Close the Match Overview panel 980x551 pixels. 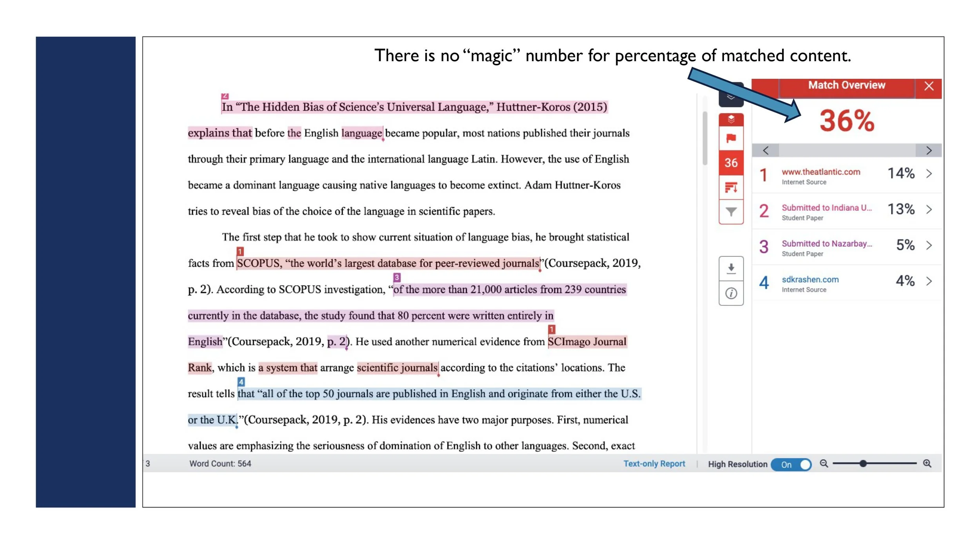929,86
